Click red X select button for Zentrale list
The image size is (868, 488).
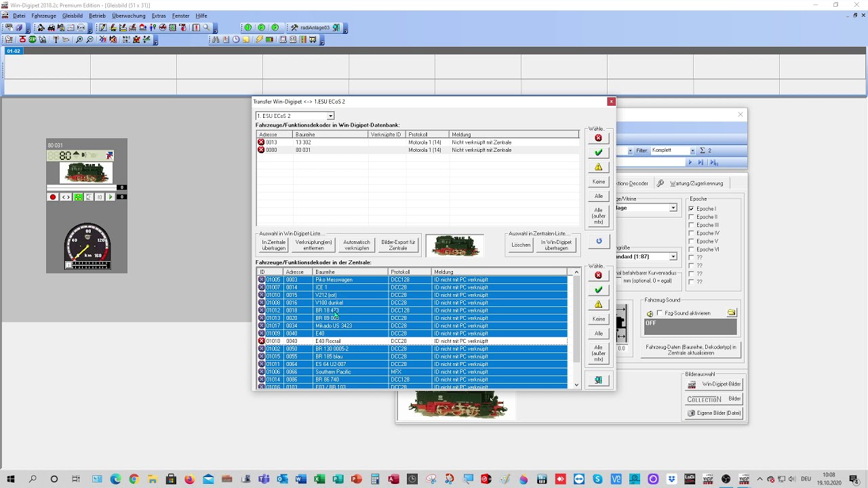[x=598, y=275]
